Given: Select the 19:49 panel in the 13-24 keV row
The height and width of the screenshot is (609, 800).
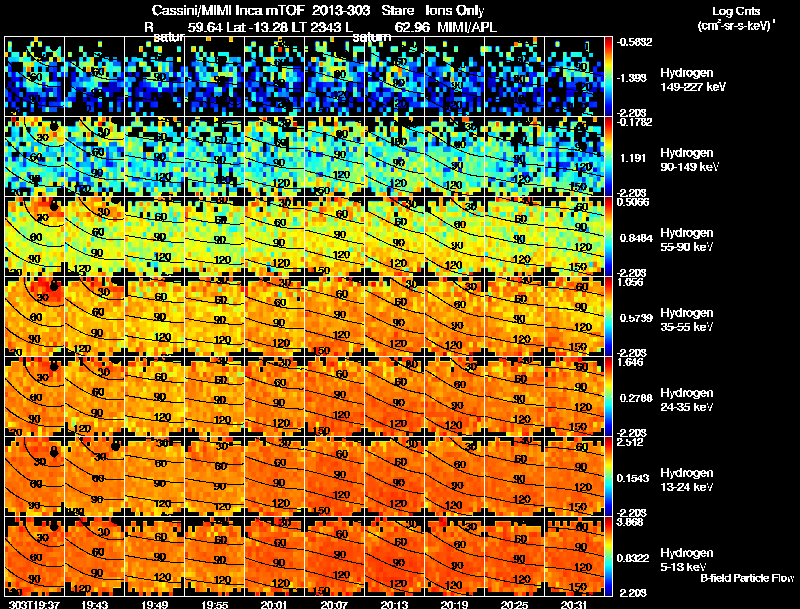Looking at the screenshot, I should click(x=155, y=476).
